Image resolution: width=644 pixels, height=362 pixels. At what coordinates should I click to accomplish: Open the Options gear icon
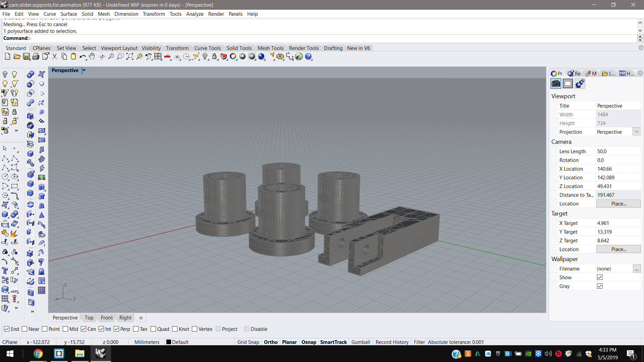(280, 57)
